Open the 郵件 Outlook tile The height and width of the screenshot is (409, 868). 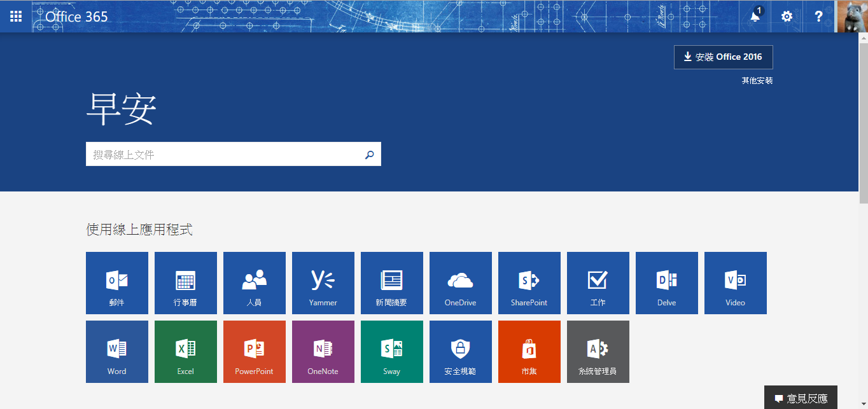[117, 283]
